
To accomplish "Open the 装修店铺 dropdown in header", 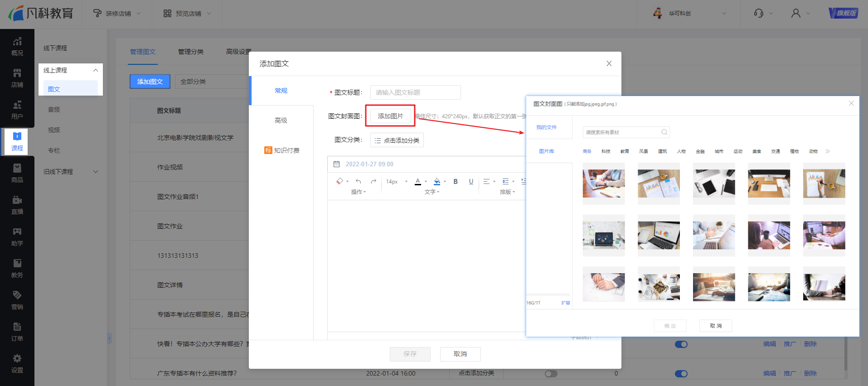I will [x=117, y=14].
